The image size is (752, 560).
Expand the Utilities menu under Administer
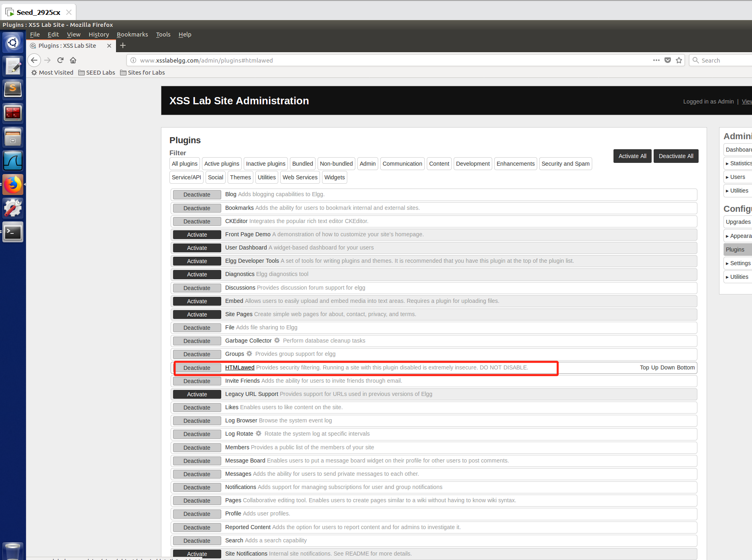(738, 191)
